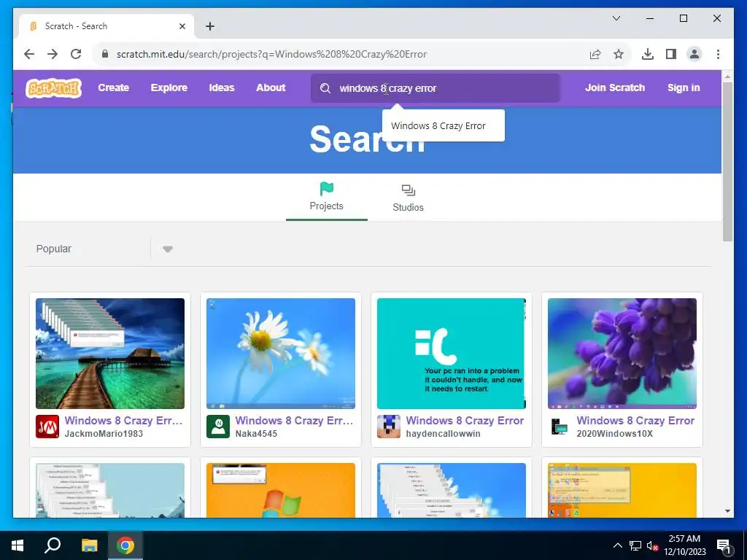
Task: Open Chrome profile avatar
Action: point(694,54)
